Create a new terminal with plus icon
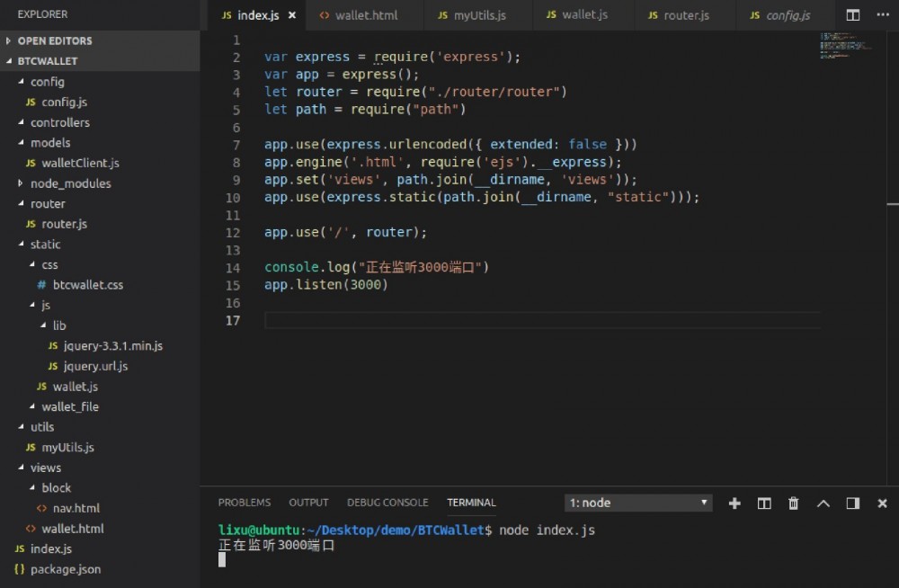 point(734,503)
